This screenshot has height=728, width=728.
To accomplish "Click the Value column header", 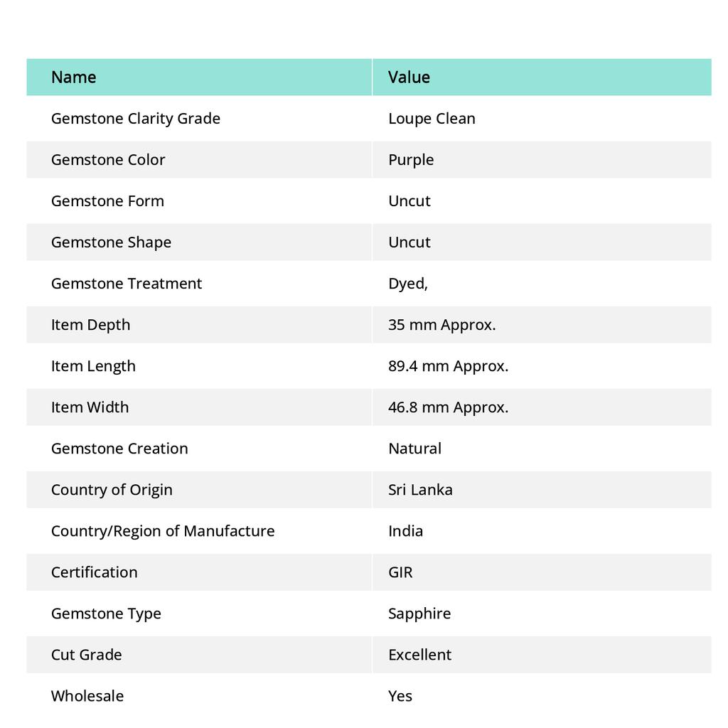I will click(409, 77).
